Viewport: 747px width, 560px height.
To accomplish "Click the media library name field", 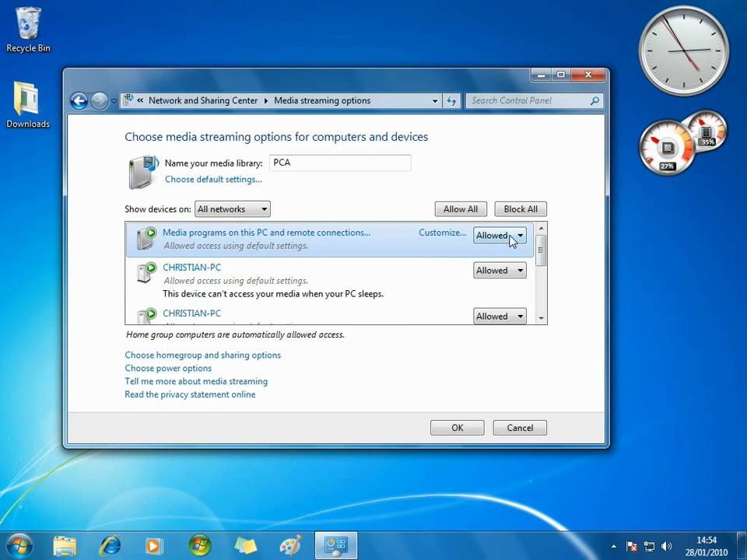I will point(340,163).
